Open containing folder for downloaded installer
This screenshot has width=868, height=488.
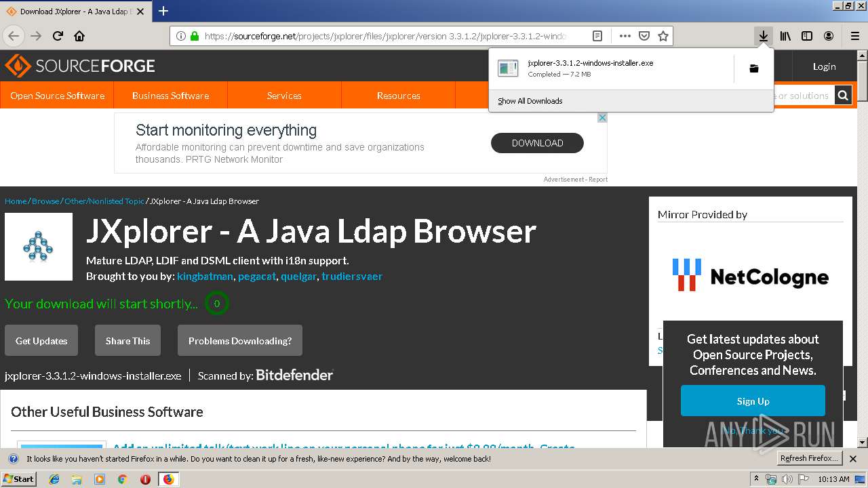click(x=753, y=68)
